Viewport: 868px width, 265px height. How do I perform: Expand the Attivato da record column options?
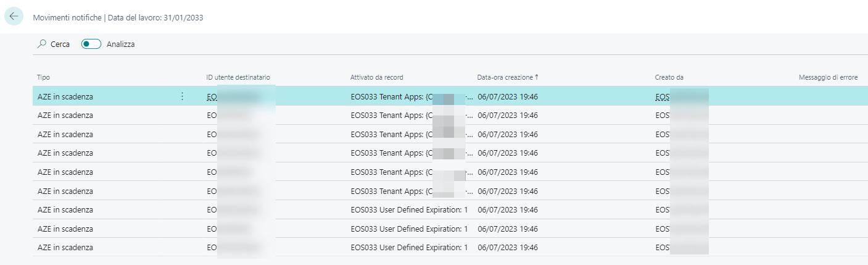376,77
